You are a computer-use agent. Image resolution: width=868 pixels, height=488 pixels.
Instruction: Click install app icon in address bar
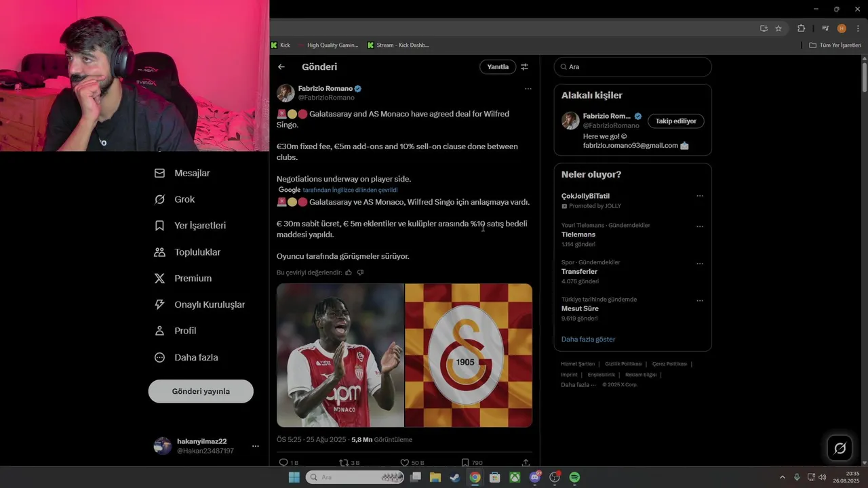764,28
